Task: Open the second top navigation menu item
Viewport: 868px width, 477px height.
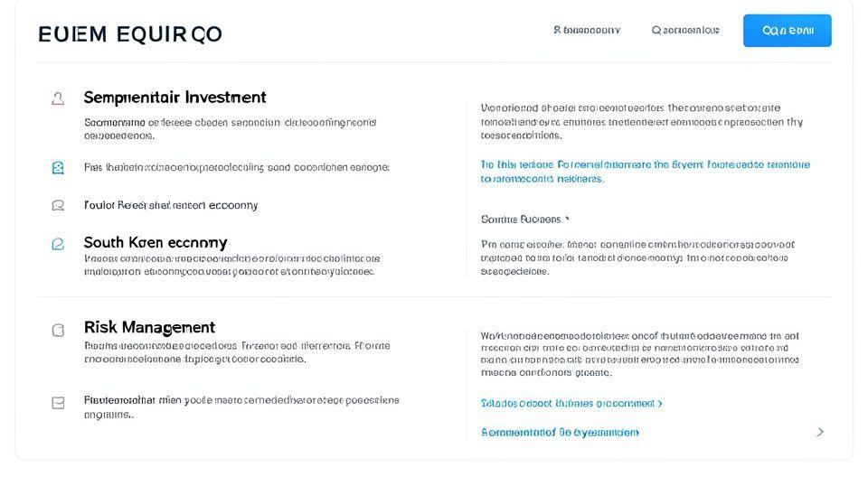Action: pyautogui.click(x=685, y=30)
